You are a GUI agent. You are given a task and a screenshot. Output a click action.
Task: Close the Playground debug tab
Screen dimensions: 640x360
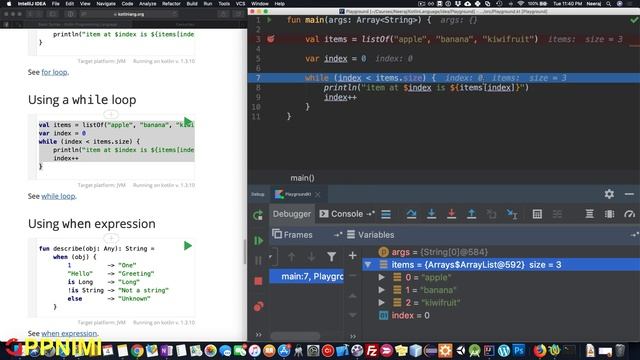[x=318, y=194]
